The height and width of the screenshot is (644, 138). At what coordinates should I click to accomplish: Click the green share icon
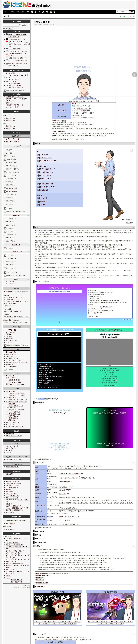click(121, 16)
